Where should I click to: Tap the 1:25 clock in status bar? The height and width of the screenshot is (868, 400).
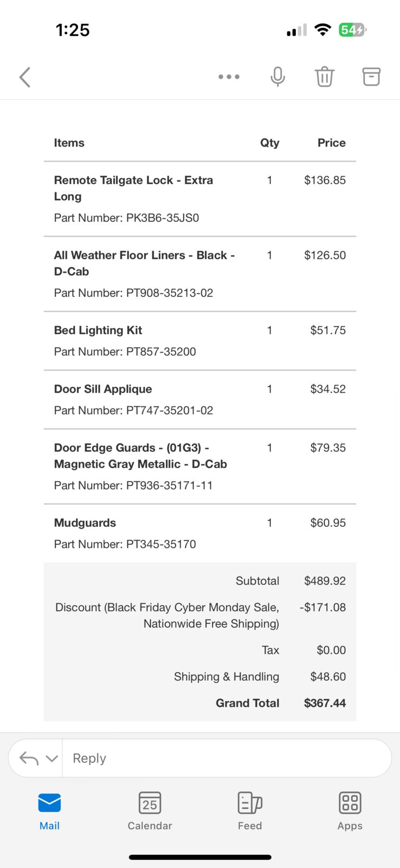click(73, 30)
